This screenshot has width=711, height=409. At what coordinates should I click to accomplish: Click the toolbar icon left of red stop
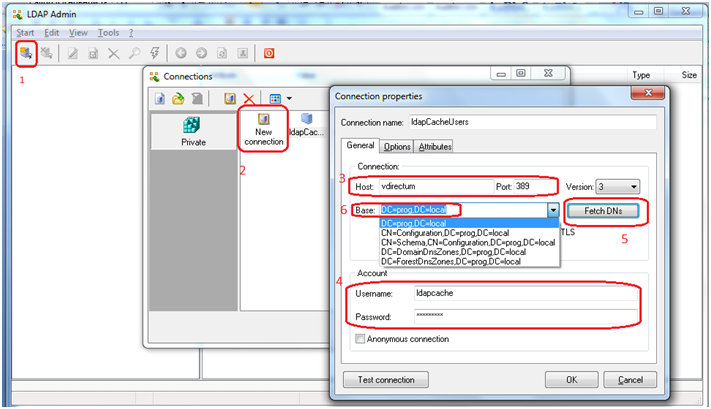(x=243, y=54)
